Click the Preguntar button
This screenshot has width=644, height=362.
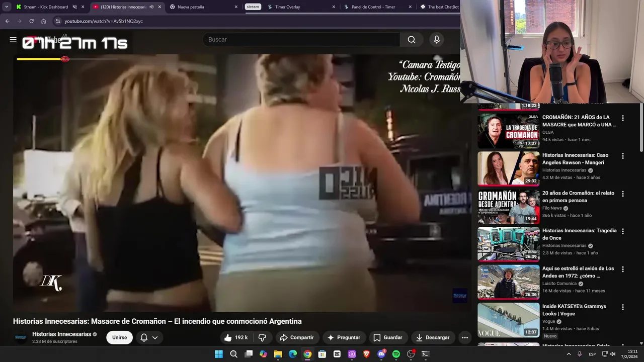344,337
